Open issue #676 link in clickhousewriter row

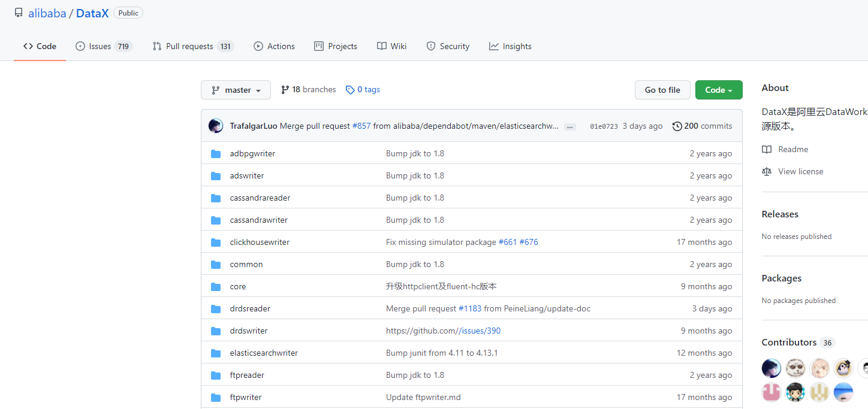pyautogui.click(x=529, y=243)
